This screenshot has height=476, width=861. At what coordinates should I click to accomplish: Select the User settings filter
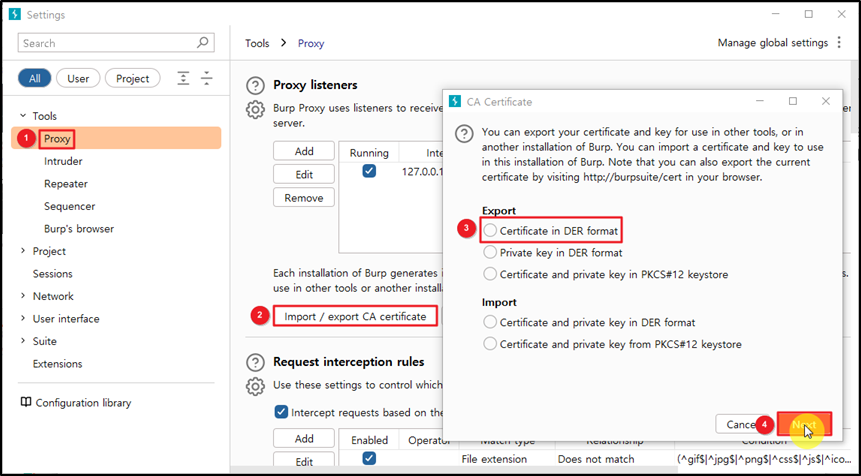(x=78, y=79)
